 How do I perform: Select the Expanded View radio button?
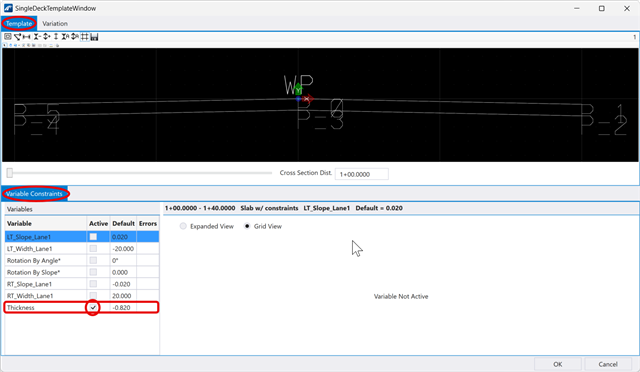coord(183,226)
